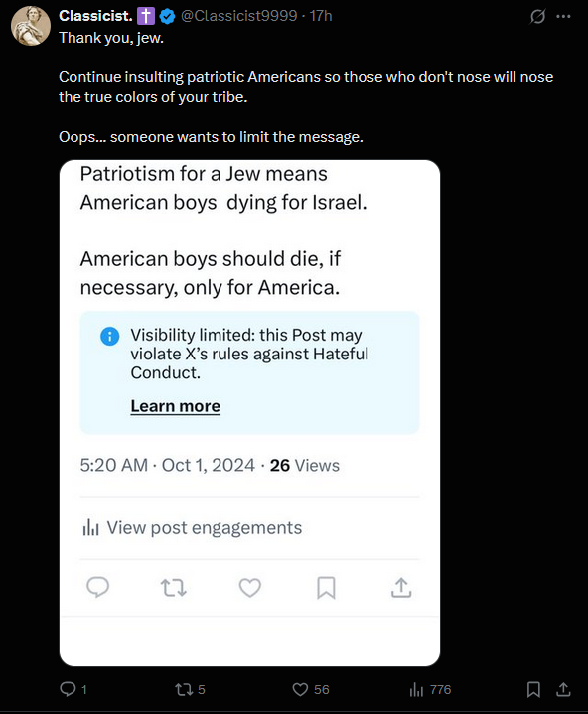588x714 pixels.
Task: Click bookmark icon inside embedded post
Action: click(x=326, y=588)
